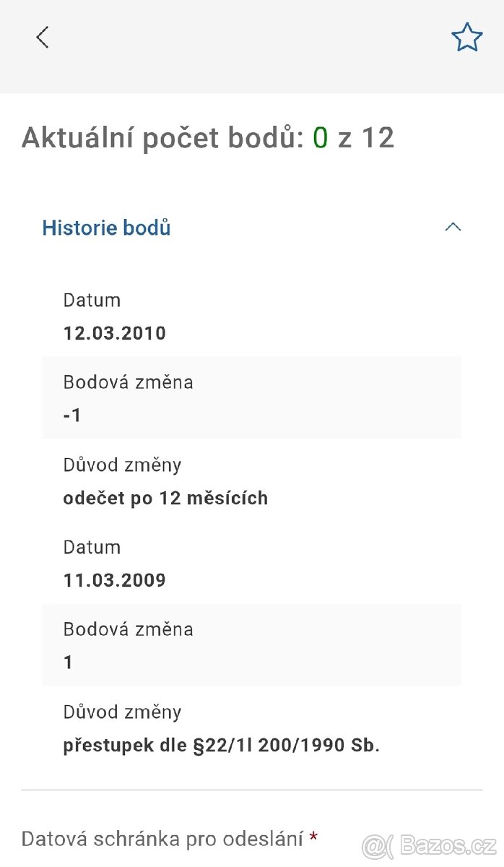Screen dimensions: 504x867
Task: Tap the upward chevron next to Historie bodů
Action: [x=453, y=227]
